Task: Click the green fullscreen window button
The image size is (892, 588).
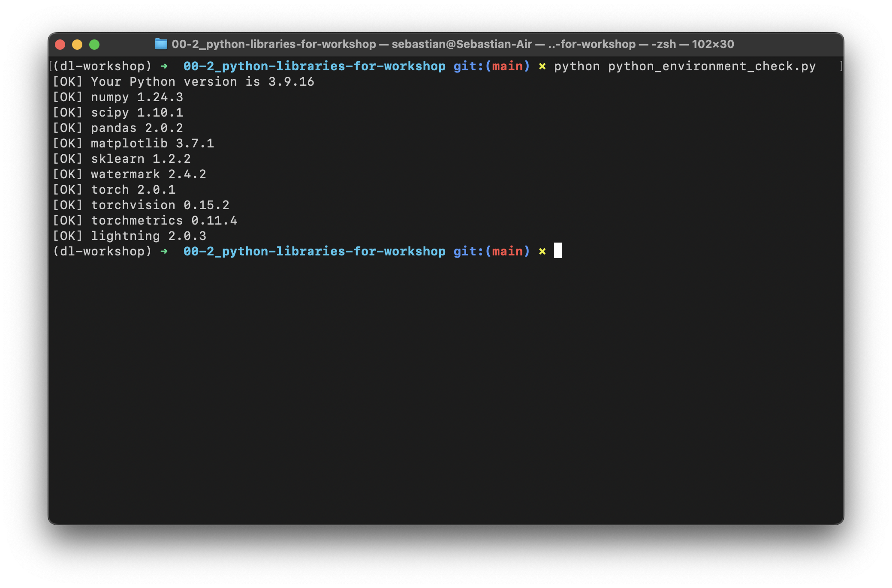Action: 94,45
